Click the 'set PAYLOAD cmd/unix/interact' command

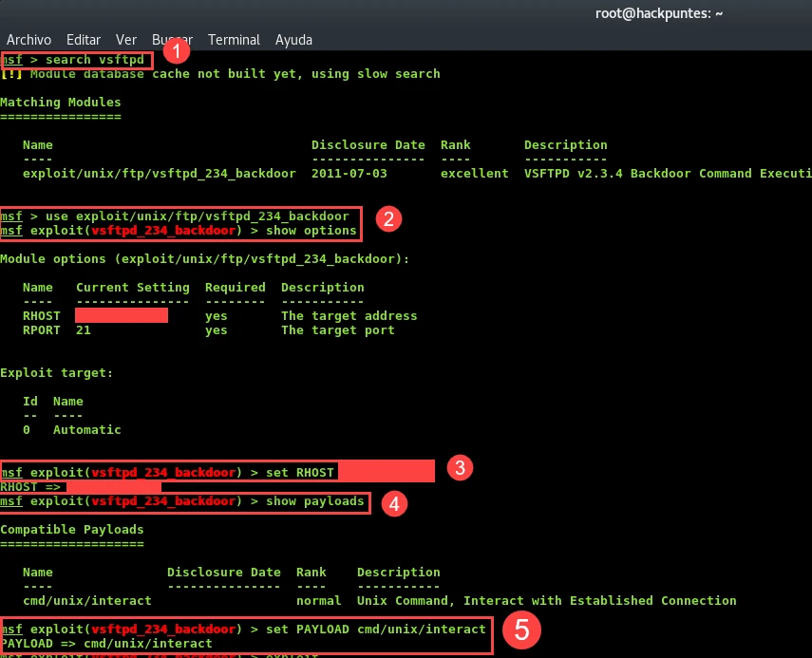point(376,629)
